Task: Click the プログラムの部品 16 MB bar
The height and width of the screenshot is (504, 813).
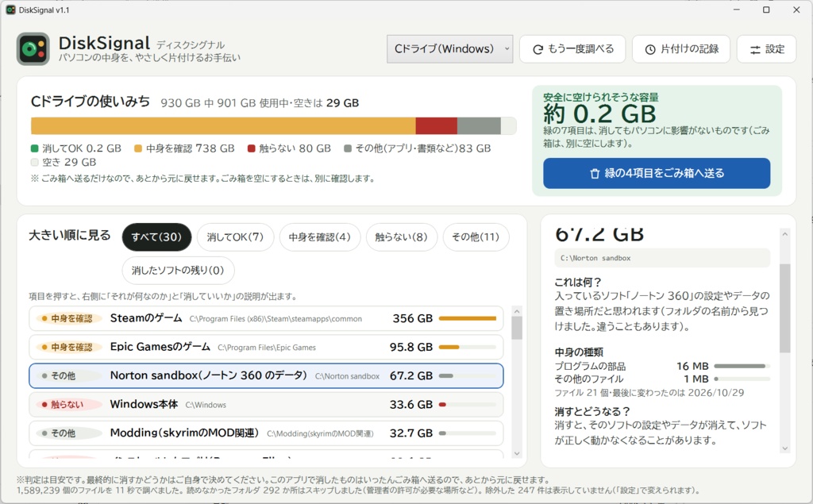Action: (x=742, y=366)
